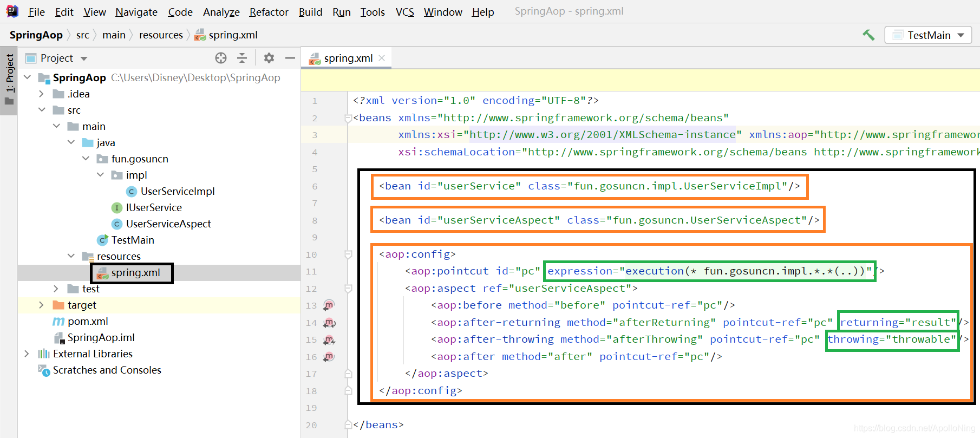
Task: Open the Run menu
Action: pos(342,12)
